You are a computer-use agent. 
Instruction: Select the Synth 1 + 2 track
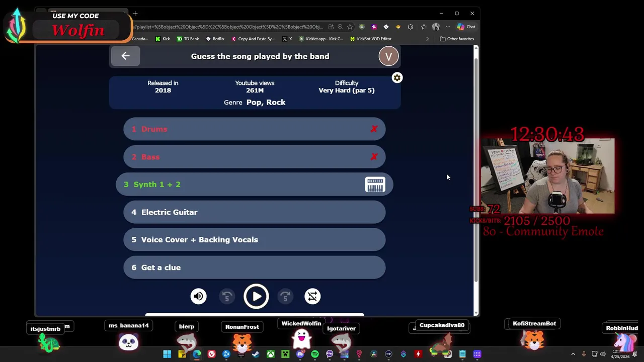254,185
